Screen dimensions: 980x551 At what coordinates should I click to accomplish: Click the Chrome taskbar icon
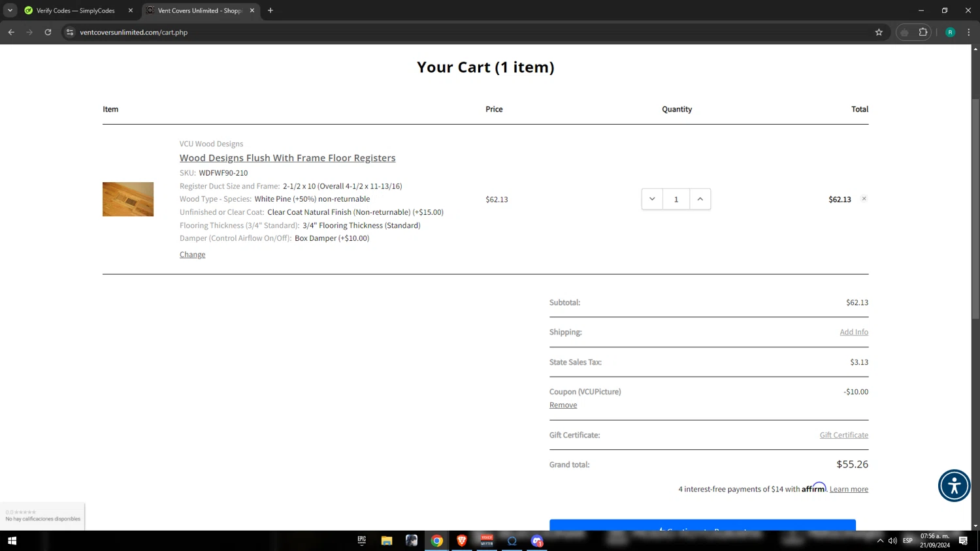pos(437,541)
